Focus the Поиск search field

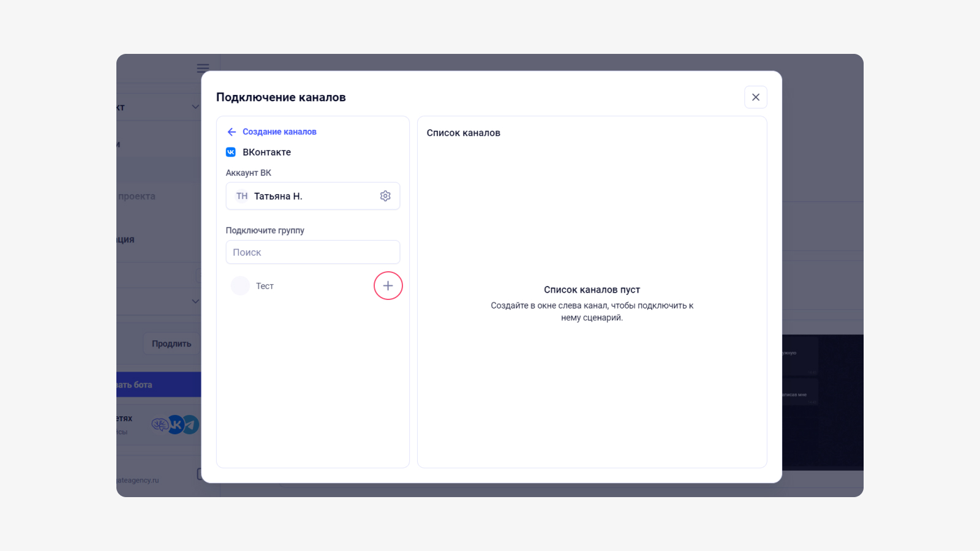coord(313,252)
